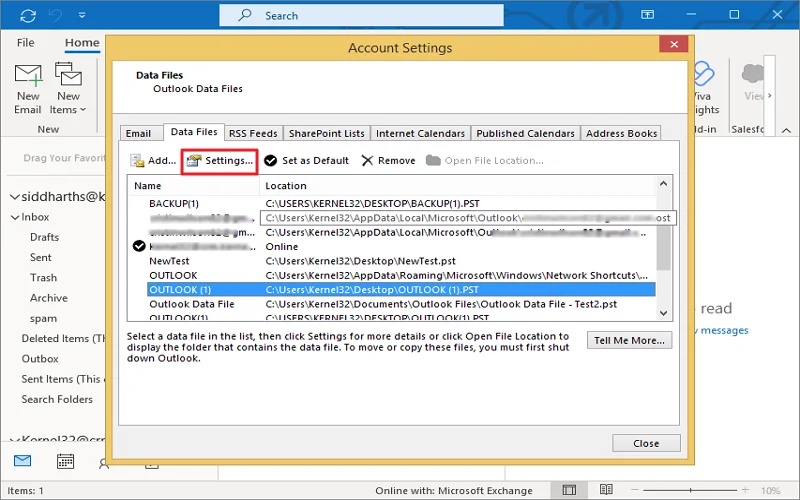
Task: Switch to Normal view in status bar
Action: point(569,490)
